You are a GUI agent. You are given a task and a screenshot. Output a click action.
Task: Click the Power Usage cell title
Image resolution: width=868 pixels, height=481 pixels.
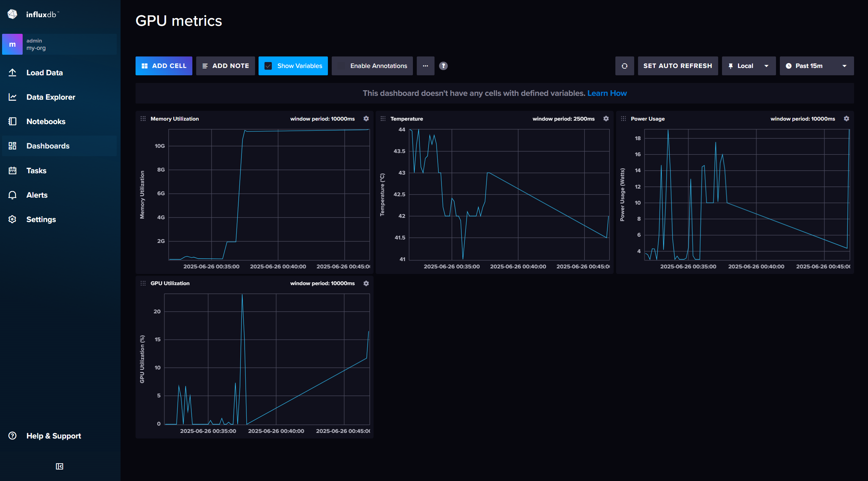[648, 119]
